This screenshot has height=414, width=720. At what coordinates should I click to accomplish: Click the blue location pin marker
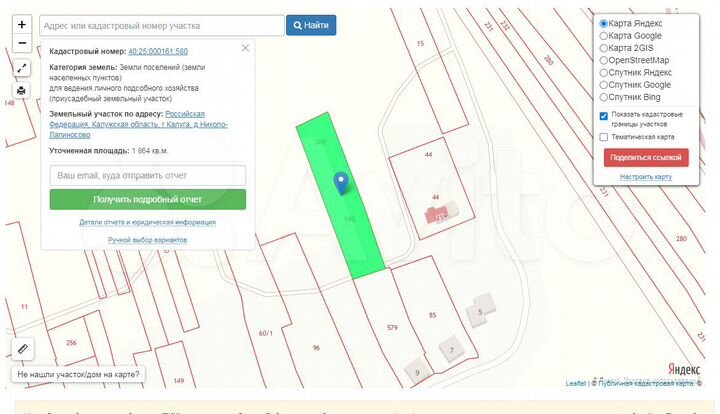(x=341, y=183)
